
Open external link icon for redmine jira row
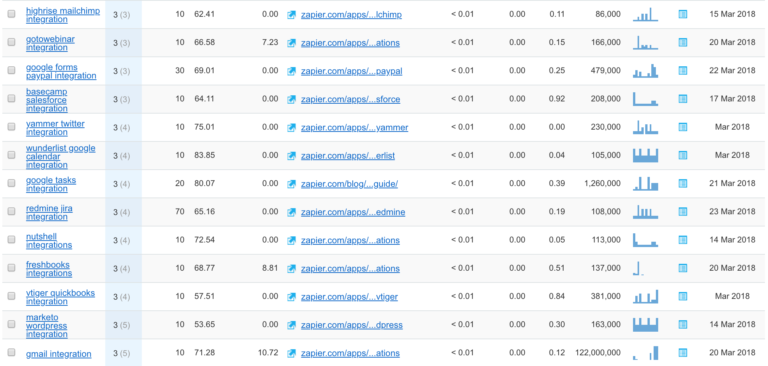[x=291, y=213]
